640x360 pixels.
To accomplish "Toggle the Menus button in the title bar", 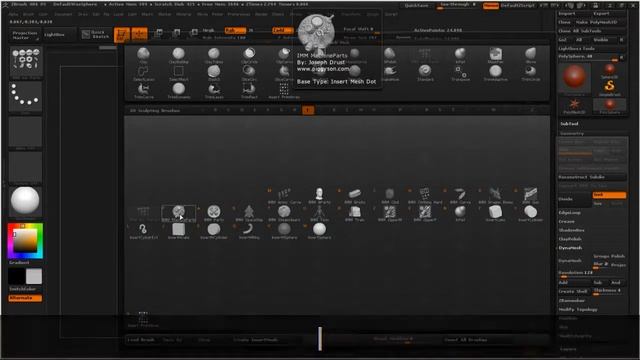I will pyautogui.click(x=490, y=6).
